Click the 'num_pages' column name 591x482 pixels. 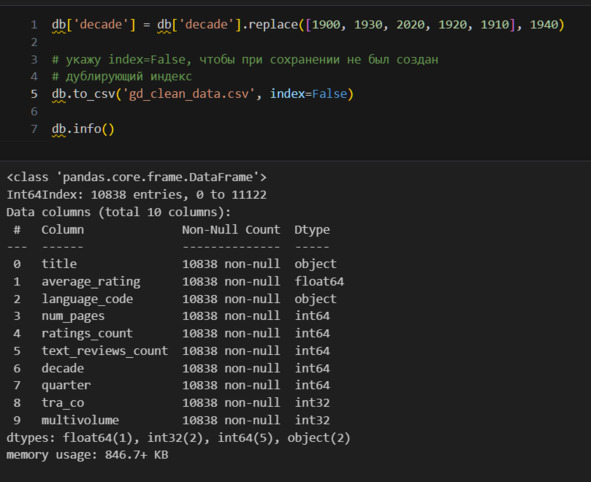click(x=73, y=316)
